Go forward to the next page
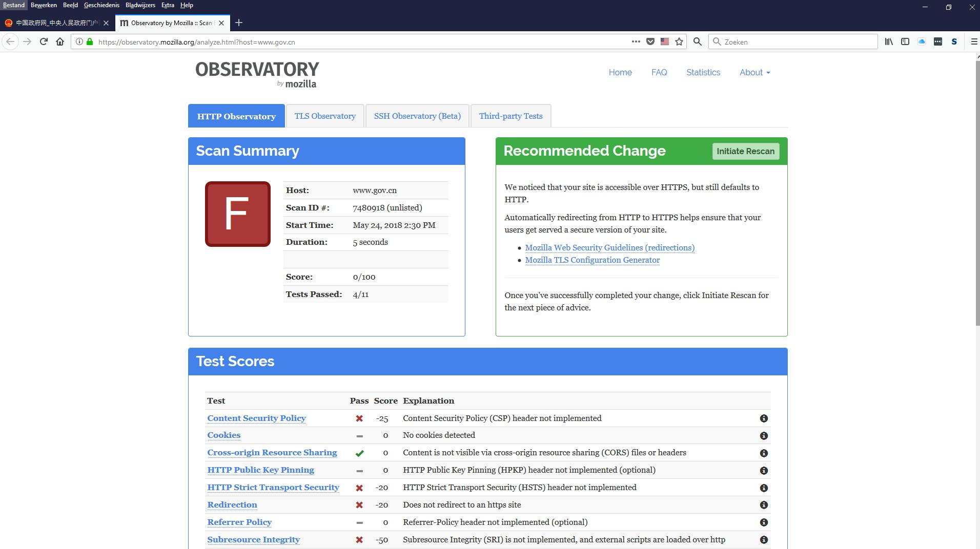Screen dimensions: 980x549 pyautogui.click(x=27, y=42)
